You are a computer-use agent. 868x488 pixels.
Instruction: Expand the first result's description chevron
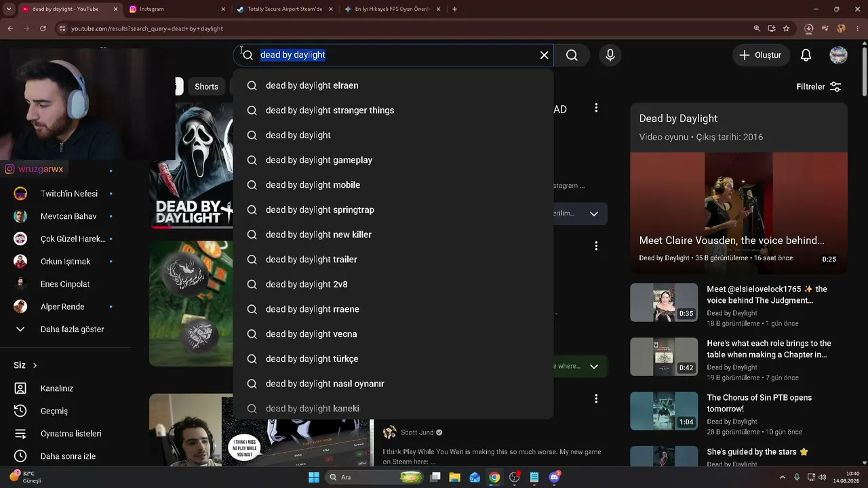coord(594,213)
